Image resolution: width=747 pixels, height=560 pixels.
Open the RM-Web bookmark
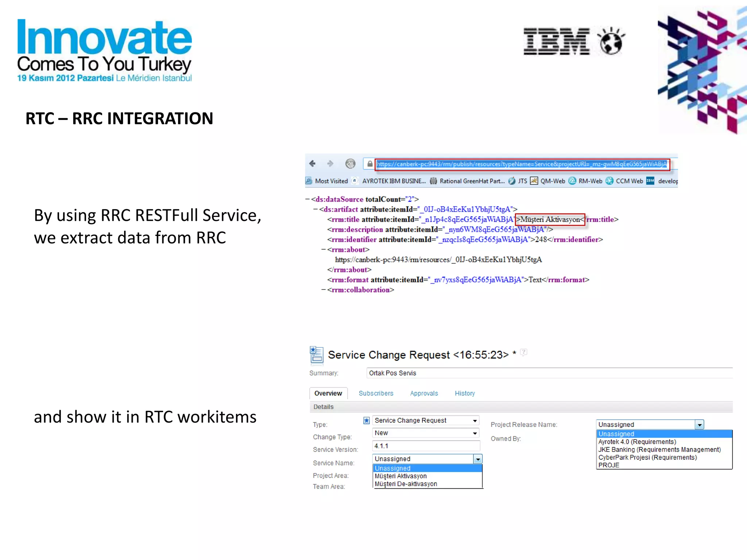coord(585,181)
